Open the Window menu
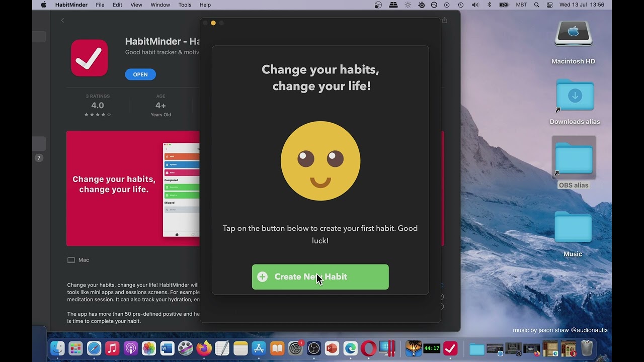 click(160, 5)
